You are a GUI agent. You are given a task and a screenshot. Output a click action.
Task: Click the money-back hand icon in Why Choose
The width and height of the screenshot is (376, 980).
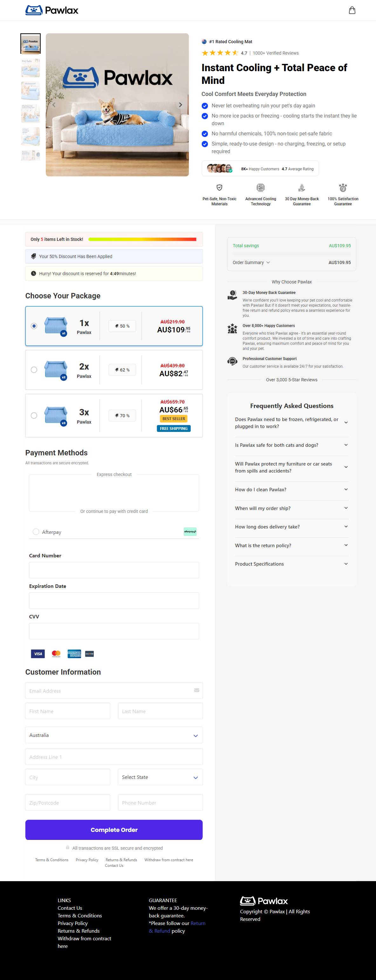point(232,295)
